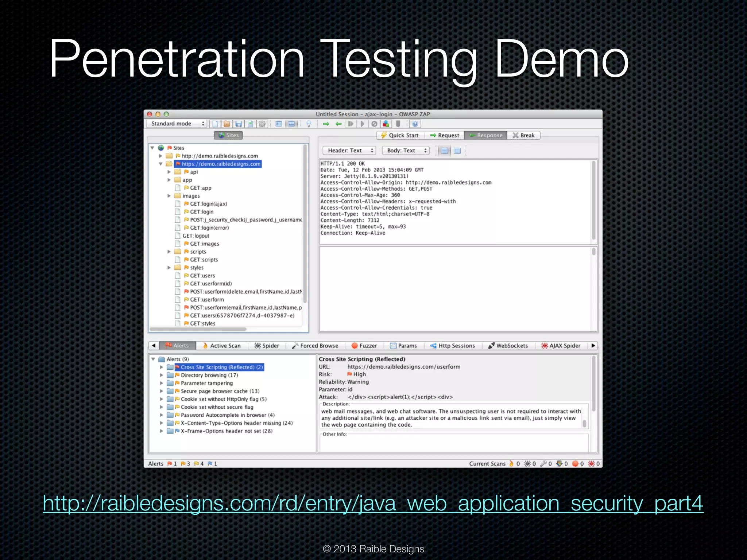Toggle combined header/body view icon
Viewport: 747px width, 560px height.
(x=457, y=151)
